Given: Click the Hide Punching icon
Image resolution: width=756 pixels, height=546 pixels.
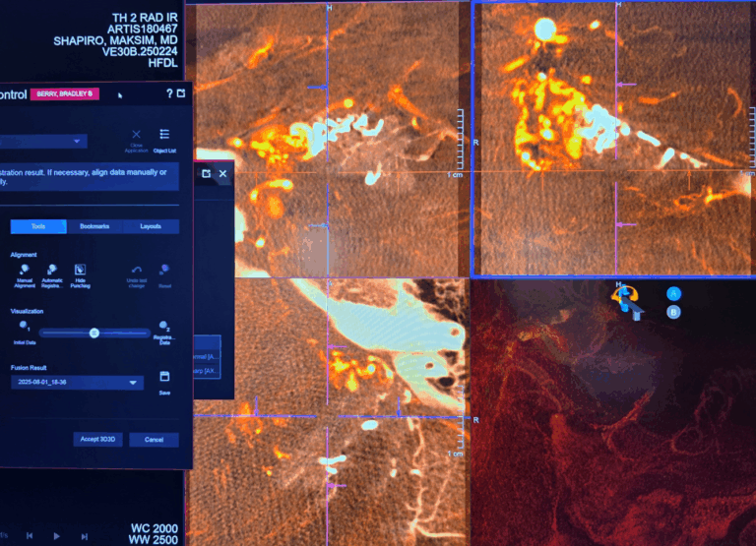Looking at the screenshot, I should tap(81, 270).
